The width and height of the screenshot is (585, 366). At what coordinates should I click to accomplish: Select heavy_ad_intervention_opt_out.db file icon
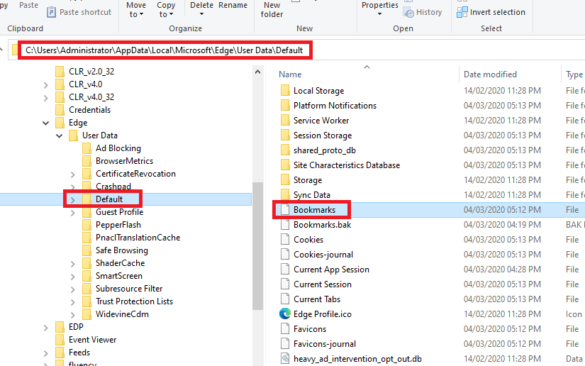click(x=285, y=359)
